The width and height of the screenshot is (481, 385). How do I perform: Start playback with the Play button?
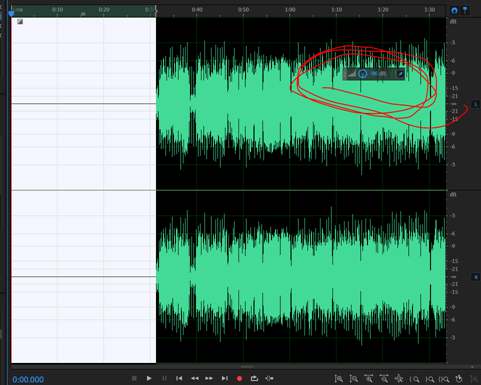pyautogui.click(x=149, y=379)
